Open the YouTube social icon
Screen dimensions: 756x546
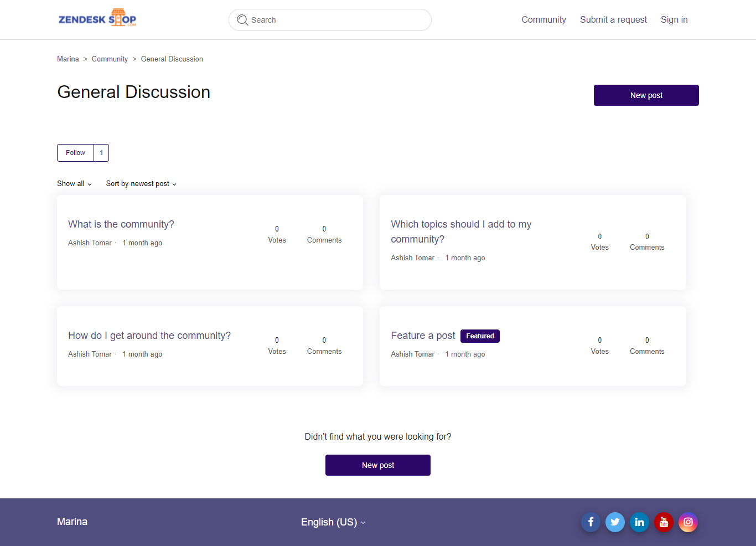[x=664, y=522]
